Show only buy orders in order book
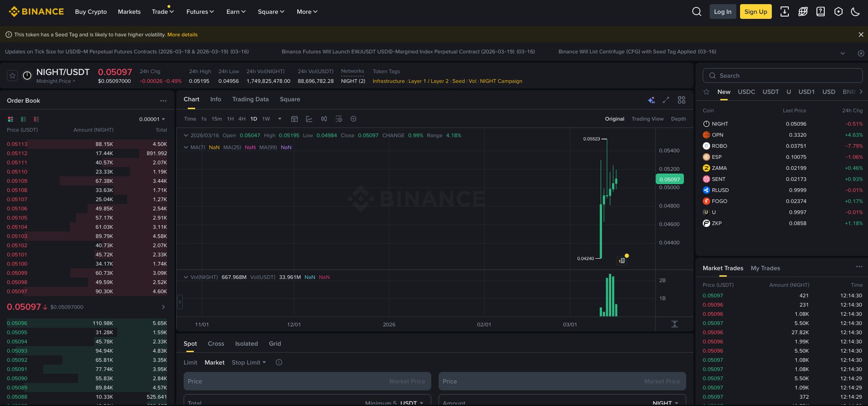 23,119
